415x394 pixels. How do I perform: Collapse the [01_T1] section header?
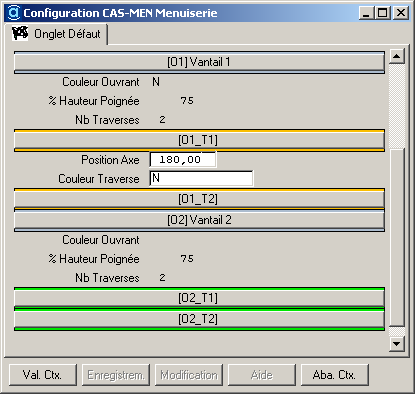(x=199, y=140)
